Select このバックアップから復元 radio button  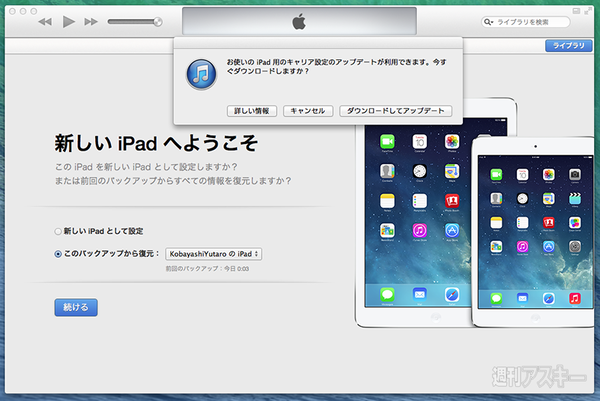(58, 254)
